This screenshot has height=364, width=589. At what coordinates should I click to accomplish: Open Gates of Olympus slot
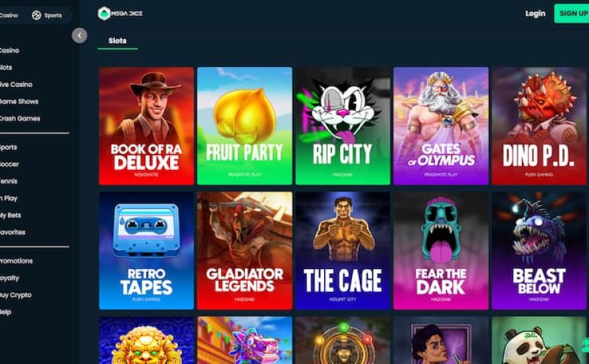tap(441, 126)
